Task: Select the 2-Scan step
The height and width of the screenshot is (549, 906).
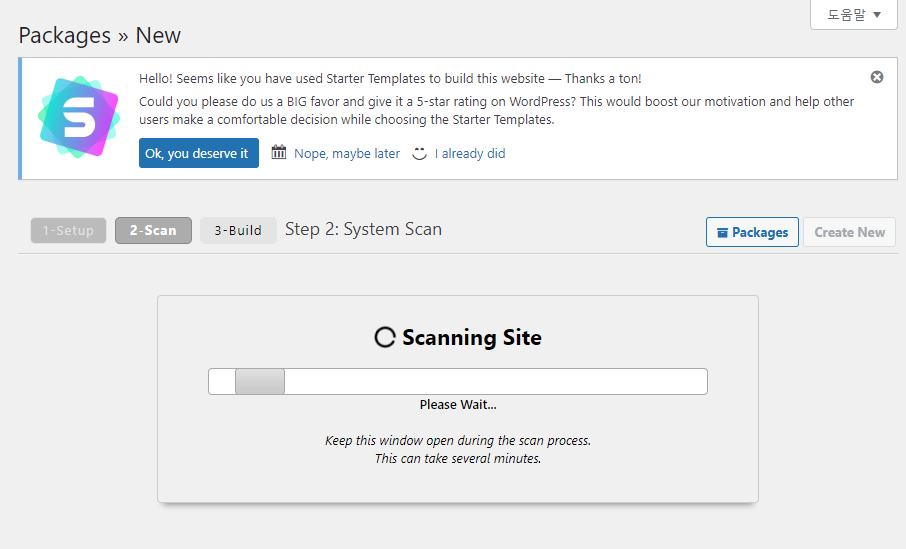Action: 153,231
